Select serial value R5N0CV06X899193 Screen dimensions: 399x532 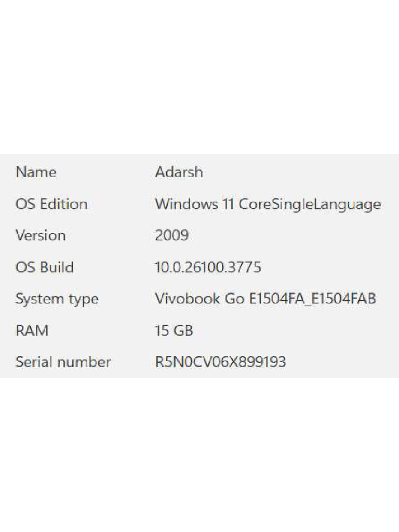point(220,362)
